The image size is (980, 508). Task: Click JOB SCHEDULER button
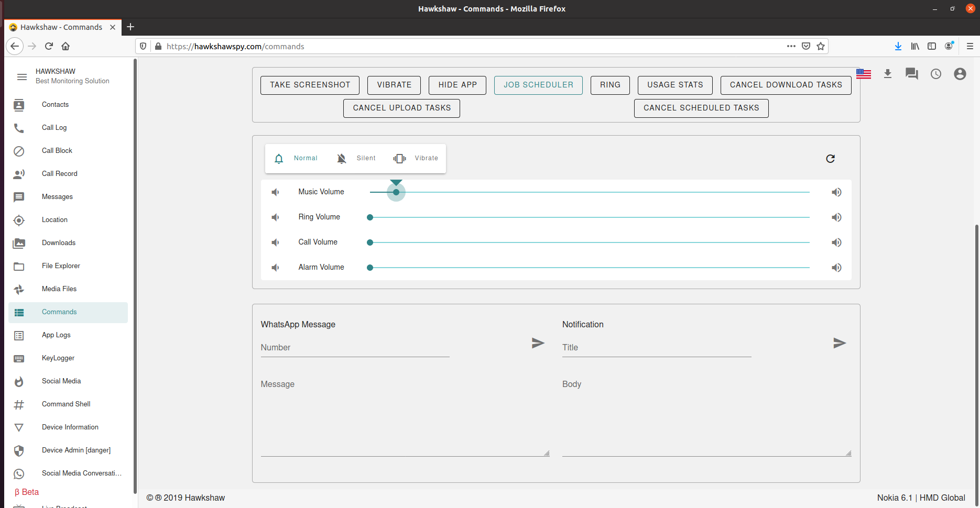(x=538, y=85)
